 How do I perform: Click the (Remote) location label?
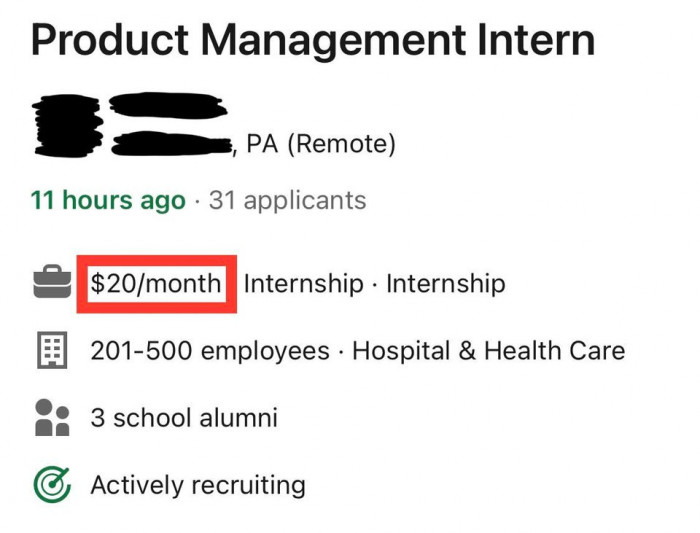(342, 145)
